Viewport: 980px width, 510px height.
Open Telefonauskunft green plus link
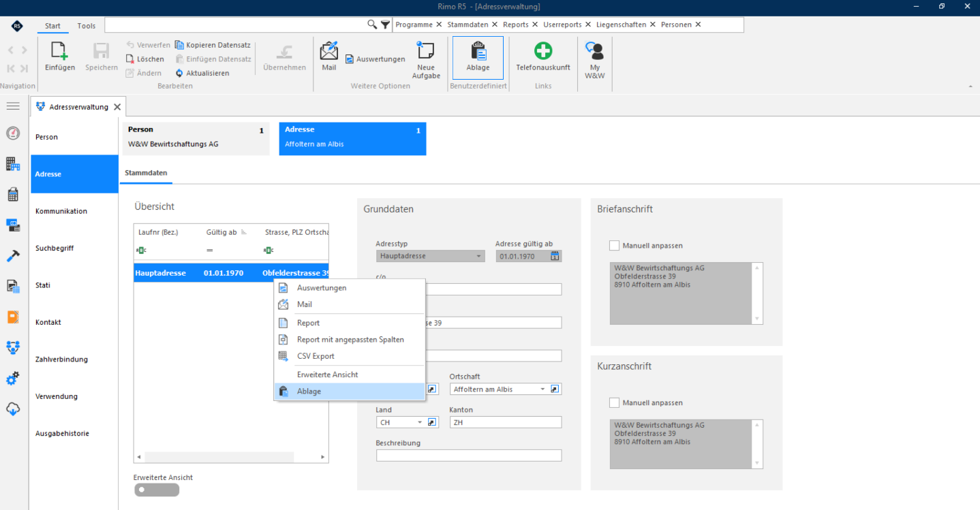(543, 51)
